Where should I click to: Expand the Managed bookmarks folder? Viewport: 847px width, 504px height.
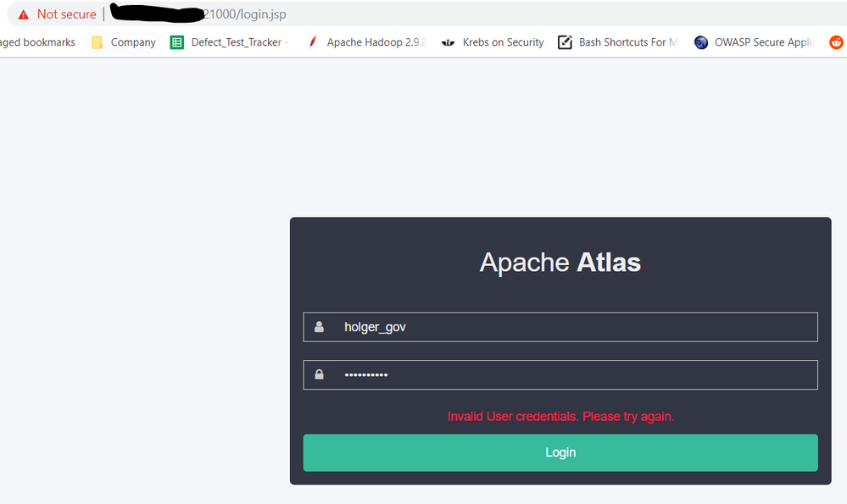(x=37, y=42)
